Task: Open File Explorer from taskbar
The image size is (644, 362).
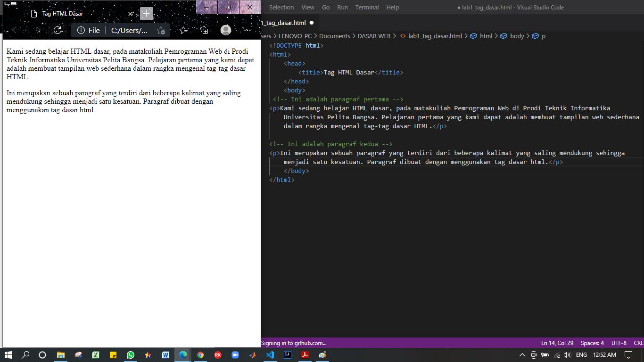Action: (x=61, y=355)
